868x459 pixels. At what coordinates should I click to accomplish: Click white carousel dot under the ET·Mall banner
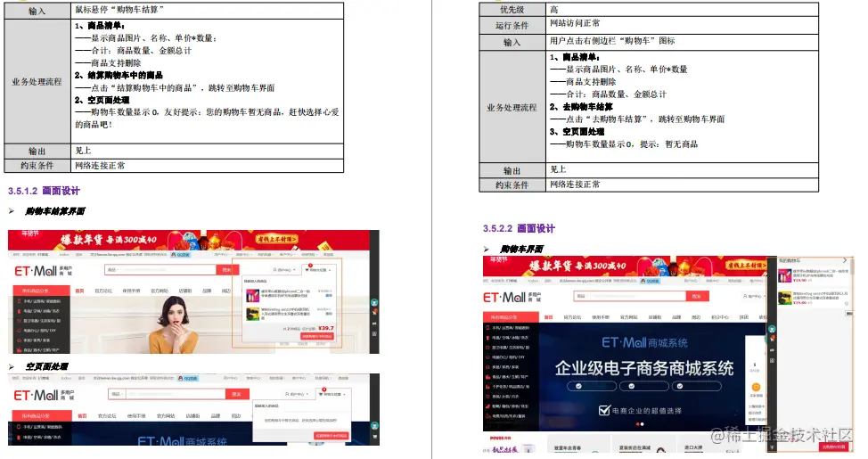(642, 424)
